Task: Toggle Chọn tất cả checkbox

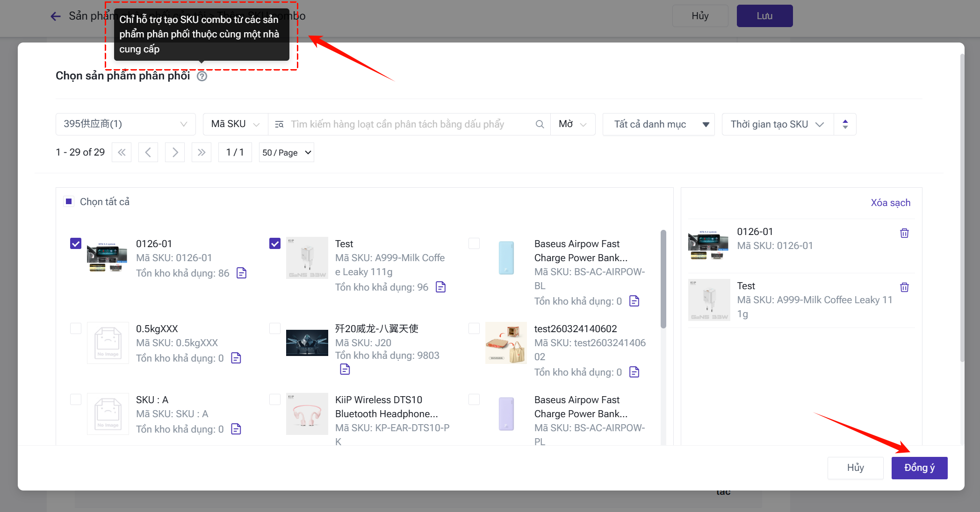Action: click(x=69, y=201)
